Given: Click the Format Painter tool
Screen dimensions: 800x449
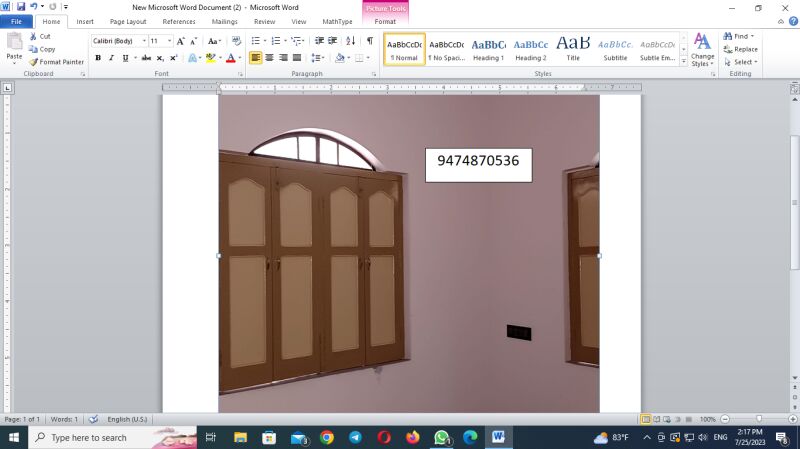Looking at the screenshot, I should pos(57,62).
